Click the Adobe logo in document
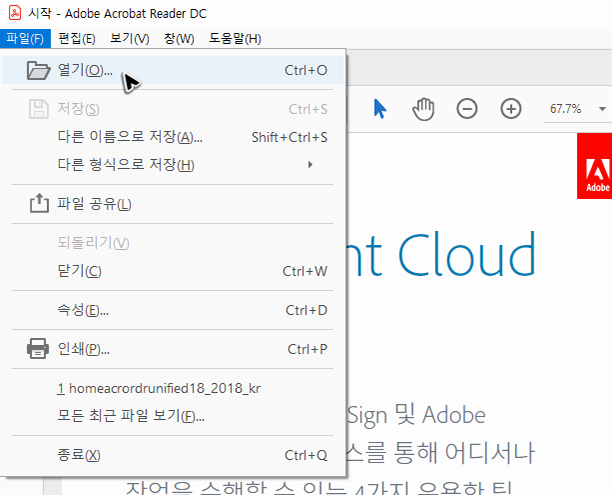The width and height of the screenshot is (612, 495). [595, 166]
